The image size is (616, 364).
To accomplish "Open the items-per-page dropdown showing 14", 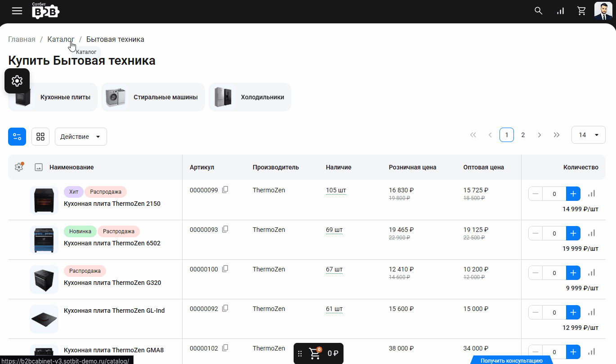I will 588,135.
